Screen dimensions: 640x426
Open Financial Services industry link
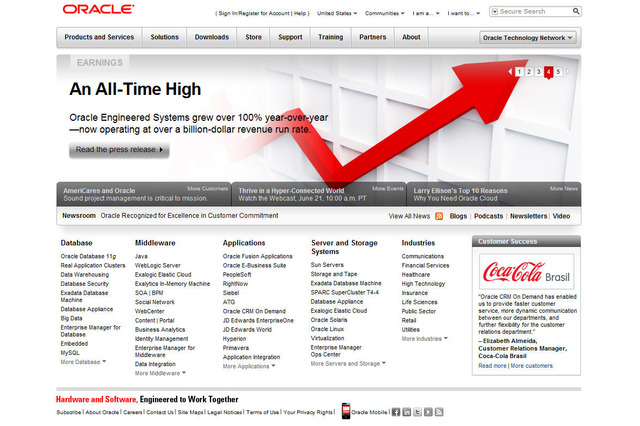[x=425, y=266]
